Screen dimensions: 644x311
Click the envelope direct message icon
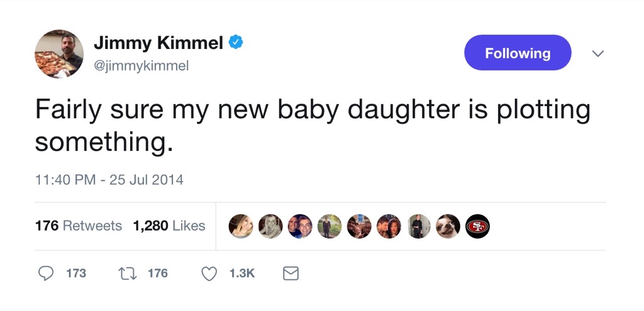(290, 273)
